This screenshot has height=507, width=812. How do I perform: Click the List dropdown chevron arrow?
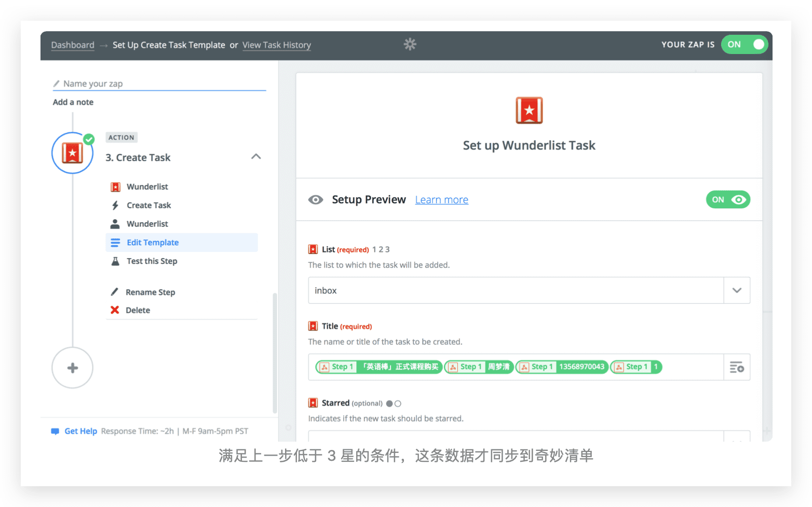[737, 290]
